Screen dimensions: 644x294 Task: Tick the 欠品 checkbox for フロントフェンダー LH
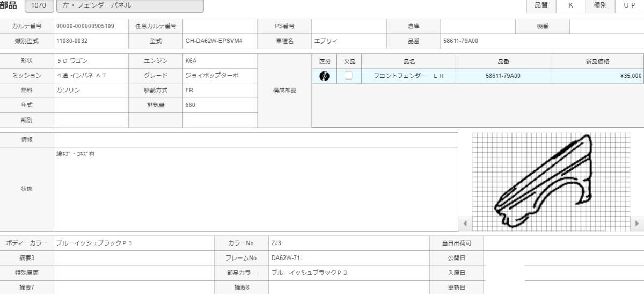click(x=348, y=76)
